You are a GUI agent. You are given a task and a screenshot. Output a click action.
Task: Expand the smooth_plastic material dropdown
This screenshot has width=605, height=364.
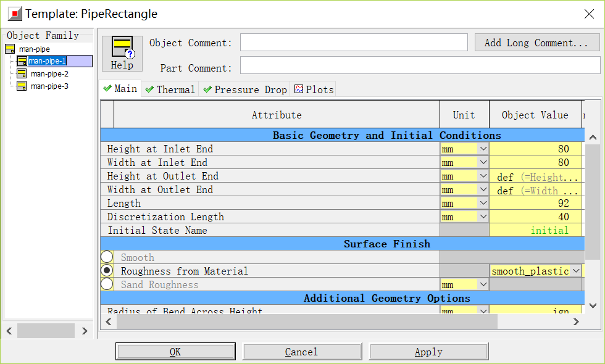(575, 271)
